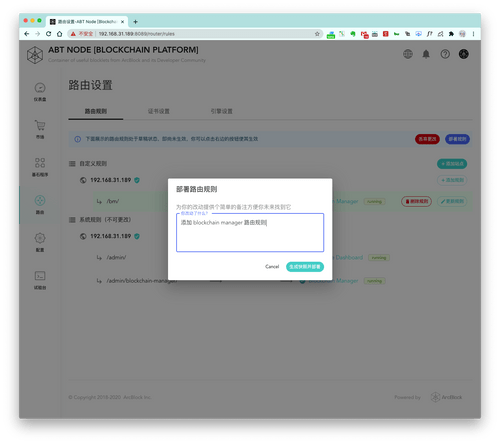Click inside the change note text area
500x444 pixels.
(250, 232)
